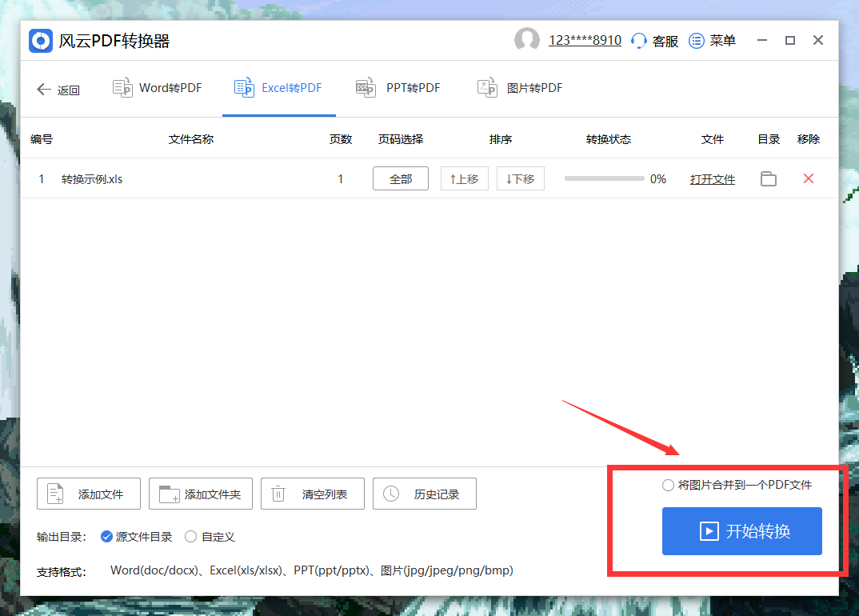Open the 菜单 menu icon
Screen dimensions: 859x616
697,41
